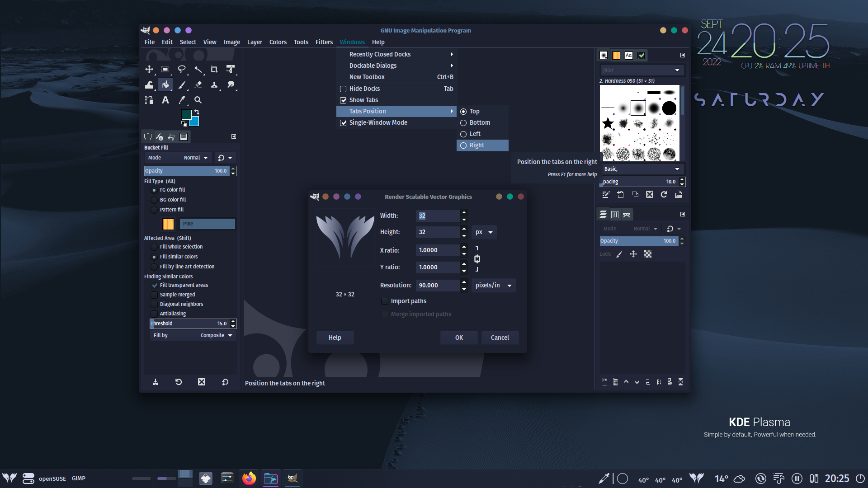Open brush filter dropdown arrow
Screen dimensions: 868x488
pos(677,70)
